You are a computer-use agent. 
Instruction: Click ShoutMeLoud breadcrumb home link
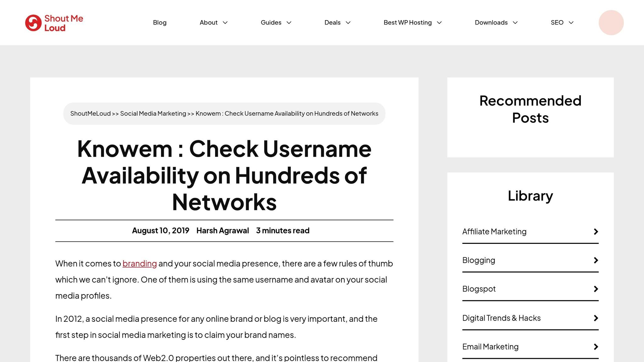tap(91, 113)
